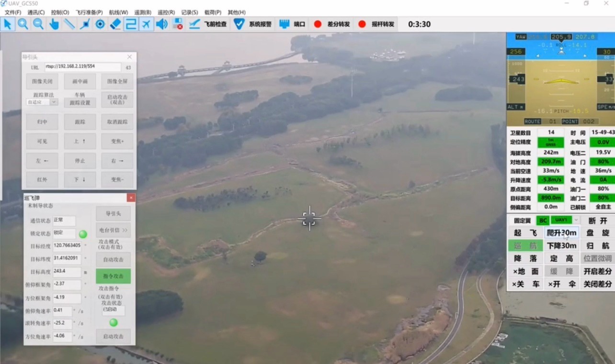The height and width of the screenshot is (364, 615).
Task: Click the 起飞 takeoff button
Action: point(525,233)
